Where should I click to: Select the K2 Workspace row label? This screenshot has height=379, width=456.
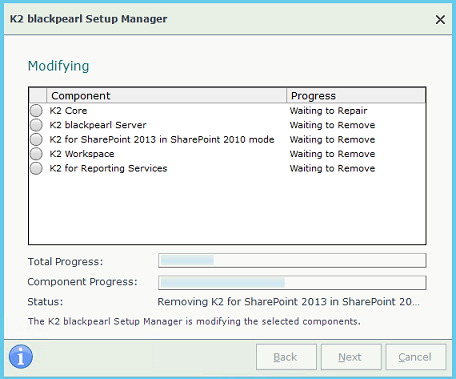click(82, 154)
